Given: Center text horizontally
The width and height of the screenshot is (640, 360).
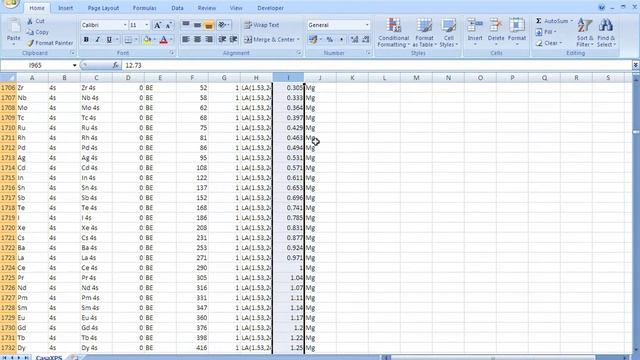Looking at the screenshot, I should pyautogui.click(x=197, y=40).
